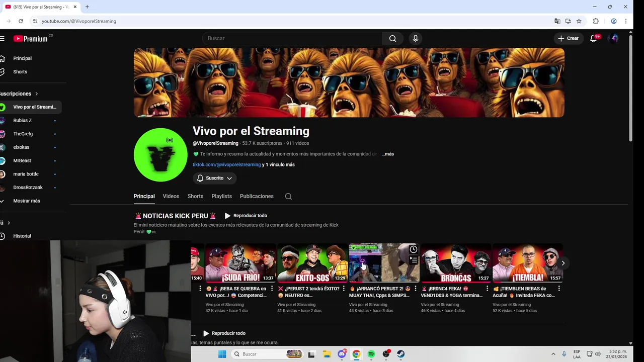The width and height of the screenshot is (644, 362).
Task: Open options for BEBA SE QUIEBRA video
Action: tap(272, 289)
